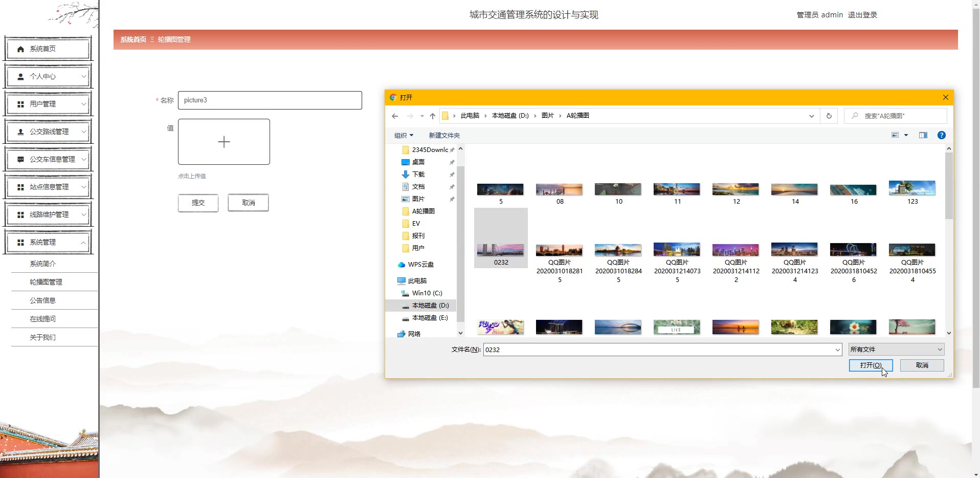
Task: Go up one folder level
Action: click(x=433, y=116)
